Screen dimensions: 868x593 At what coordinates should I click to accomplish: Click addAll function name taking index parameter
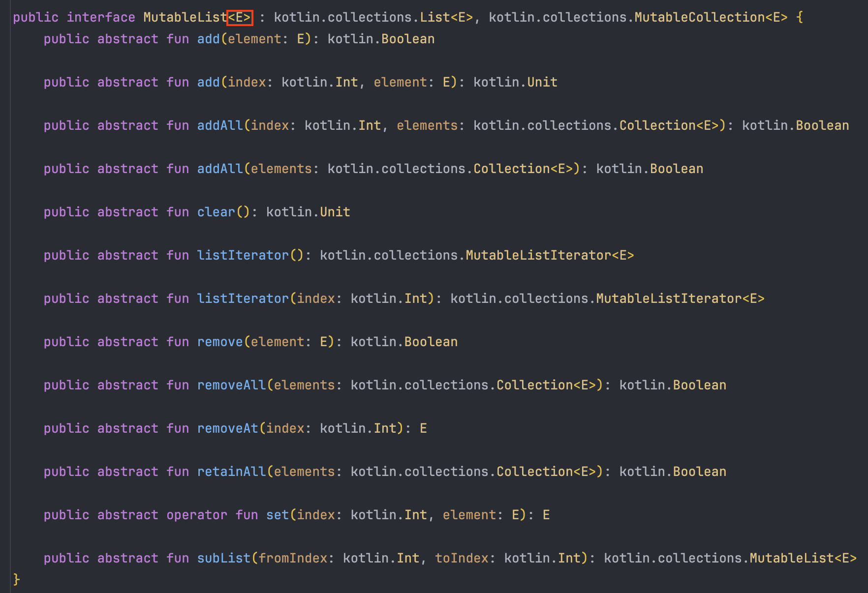[x=220, y=125]
